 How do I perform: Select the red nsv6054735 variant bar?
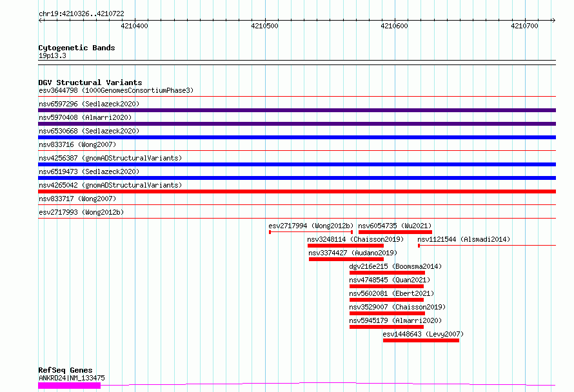pyautogui.click(x=395, y=232)
